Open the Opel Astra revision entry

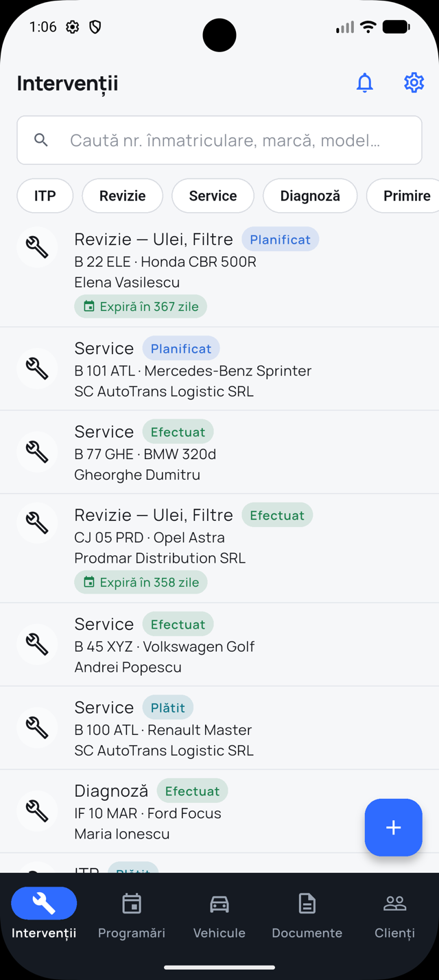pos(219,548)
